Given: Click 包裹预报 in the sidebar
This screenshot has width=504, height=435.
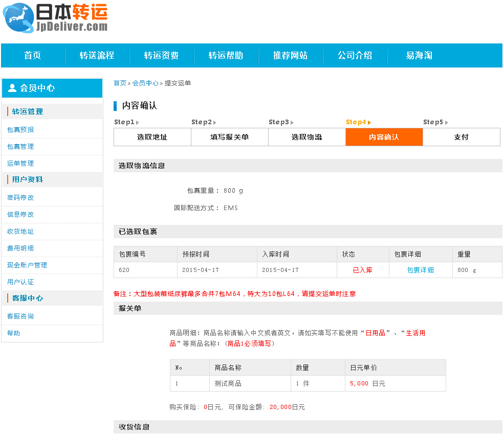Looking at the screenshot, I should 20,129.
